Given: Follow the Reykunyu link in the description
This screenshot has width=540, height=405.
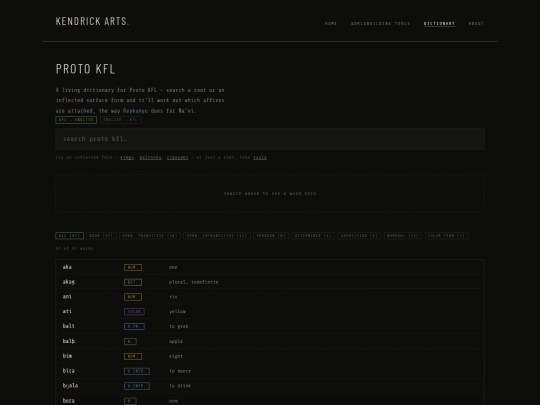Looking at the screenshot, I should pos(135,111).
